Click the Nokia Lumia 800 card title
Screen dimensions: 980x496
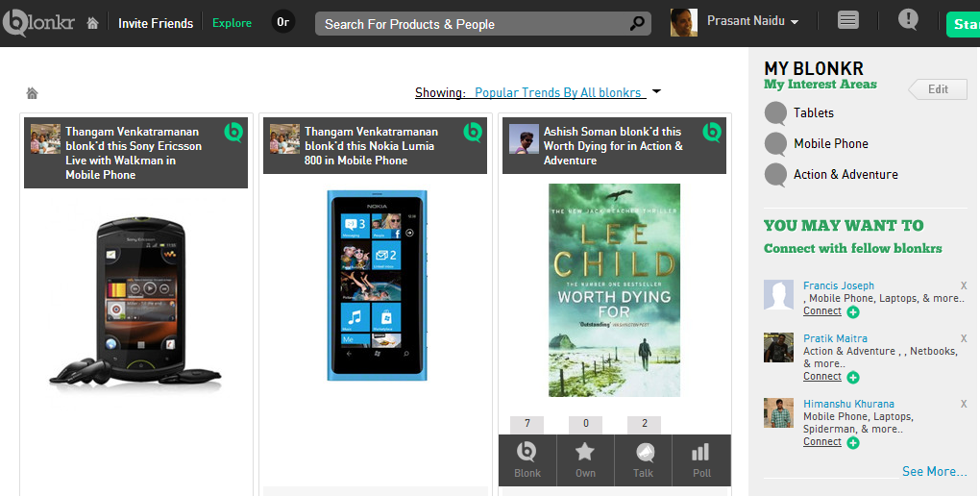pyautogui.click(x=371, y=146)
